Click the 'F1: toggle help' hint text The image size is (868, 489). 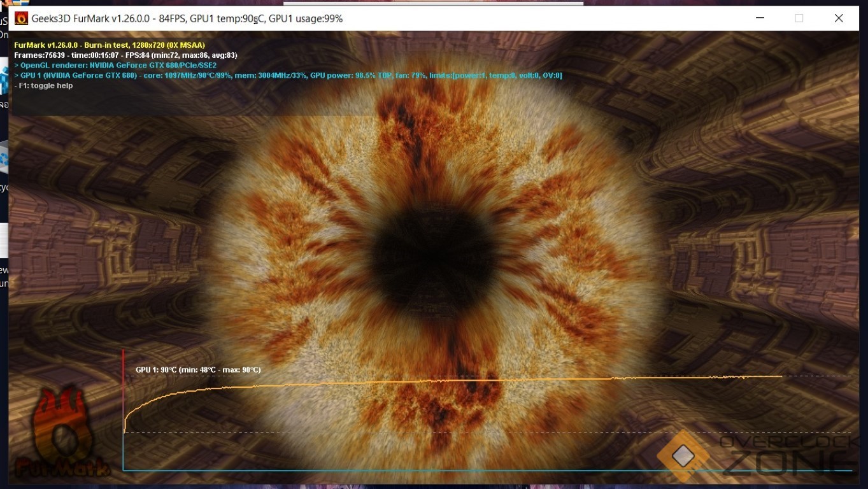click(x=43, y=86)
